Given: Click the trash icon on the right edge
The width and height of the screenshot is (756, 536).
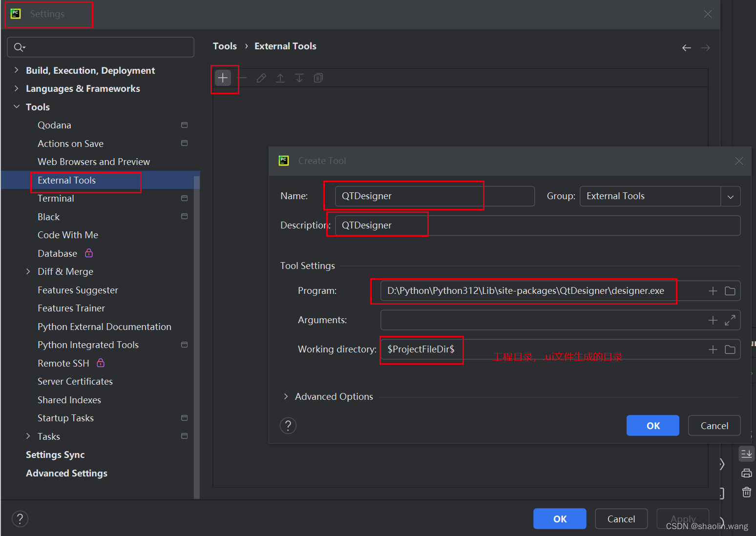Looking at the screenshot, I should point(747,492).
